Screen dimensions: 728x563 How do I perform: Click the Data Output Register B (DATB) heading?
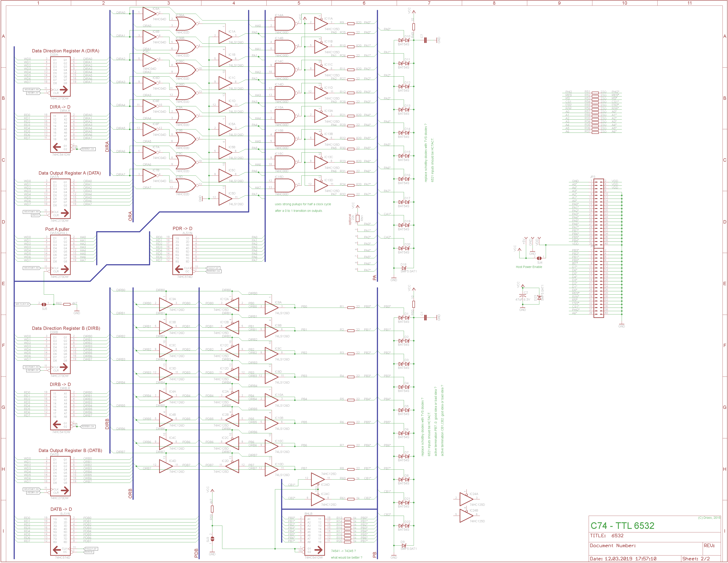pyautogui.click(x=70, y=451)
